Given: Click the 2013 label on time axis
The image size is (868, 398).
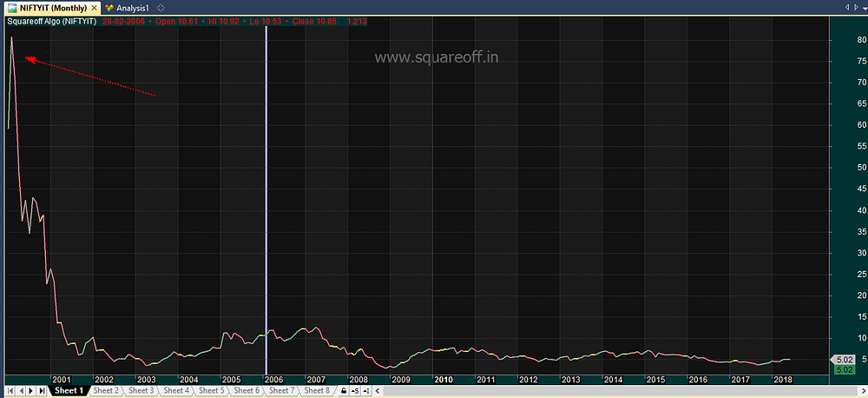Looking at the screenshot, I should [571, 380].
